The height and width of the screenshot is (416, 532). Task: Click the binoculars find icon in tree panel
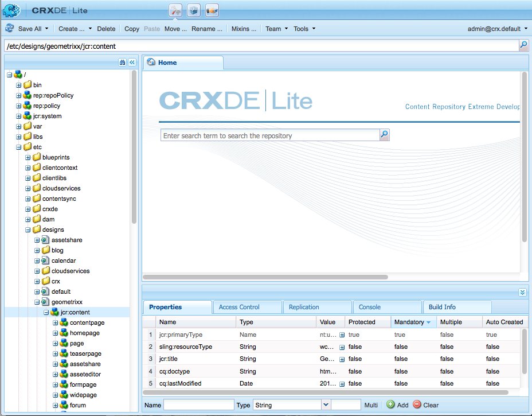pos(123,62)
